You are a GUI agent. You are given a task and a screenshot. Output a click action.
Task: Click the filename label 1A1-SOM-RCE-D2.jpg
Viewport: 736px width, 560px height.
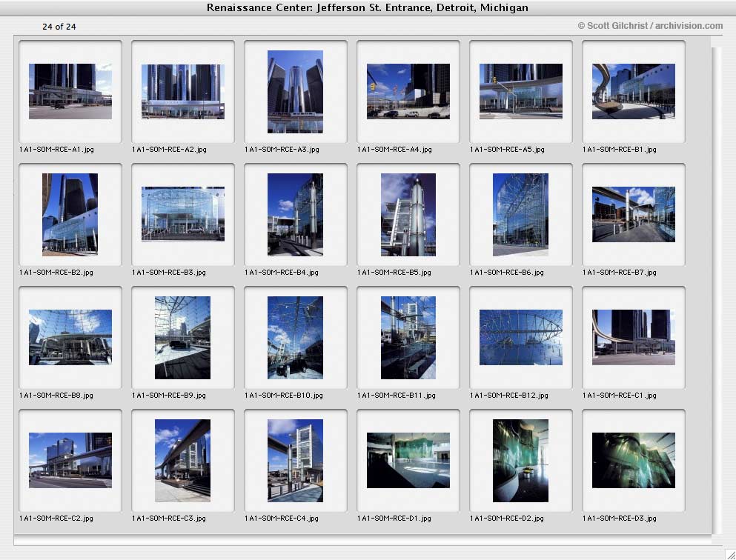(507, 519)
